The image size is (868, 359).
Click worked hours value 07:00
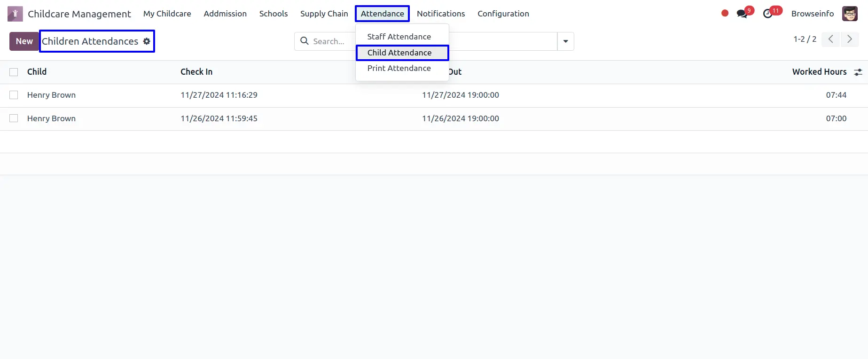(836, 118)
